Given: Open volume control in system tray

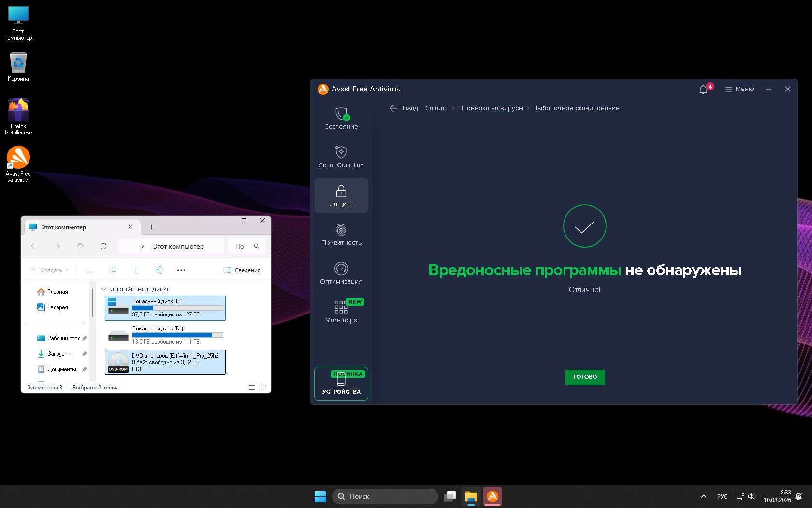Looking at the screenshot, I should (x=752, y=496).
